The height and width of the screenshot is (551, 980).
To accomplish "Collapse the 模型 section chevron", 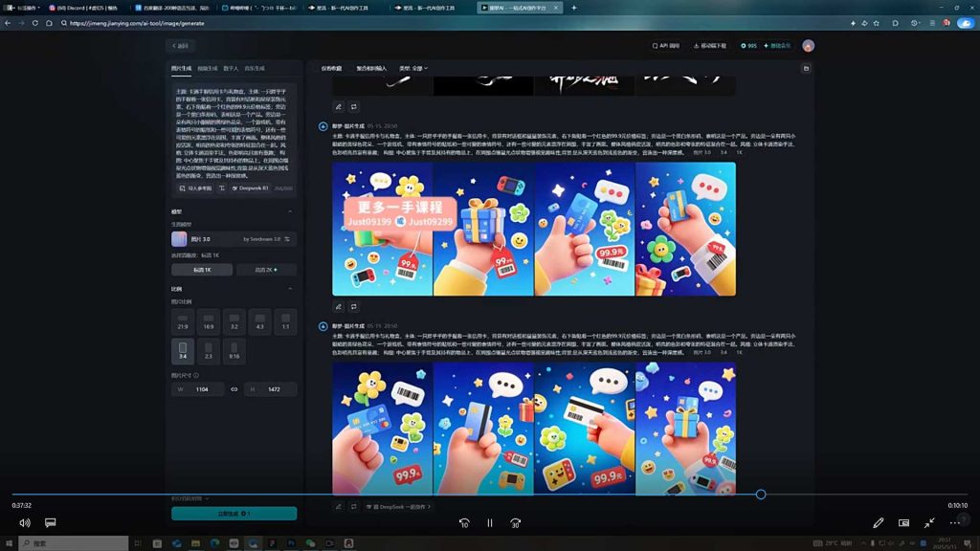I will point(290,211).
